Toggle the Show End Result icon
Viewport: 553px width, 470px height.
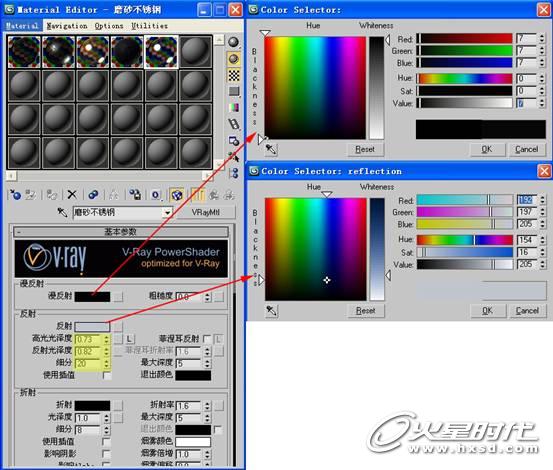(198, 195)
